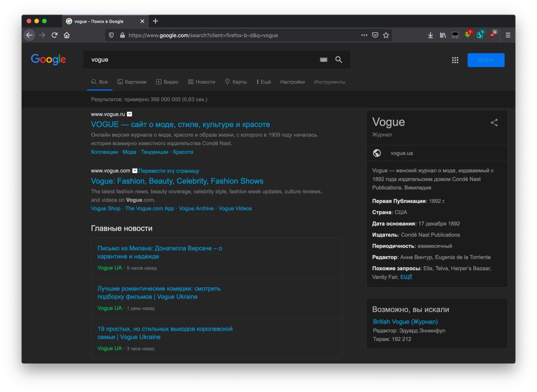Image resolution: width=537 pixels, height=392 pixels.
Task: Open the Мода sitelink
Action: pos(129,152)
